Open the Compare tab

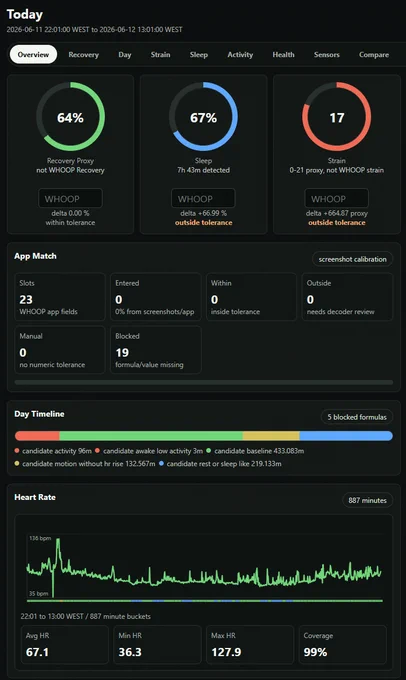[x=373, y=55]
